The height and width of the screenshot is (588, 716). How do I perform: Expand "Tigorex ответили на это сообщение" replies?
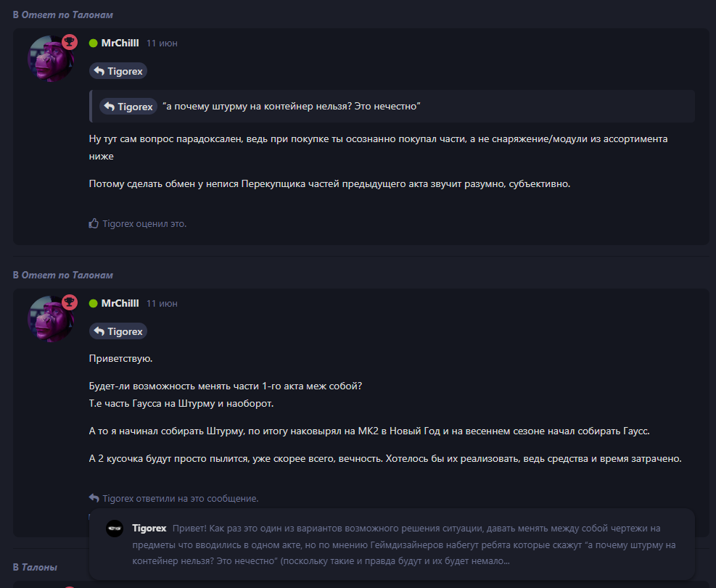pyautogui.click(x=180, y=498)
